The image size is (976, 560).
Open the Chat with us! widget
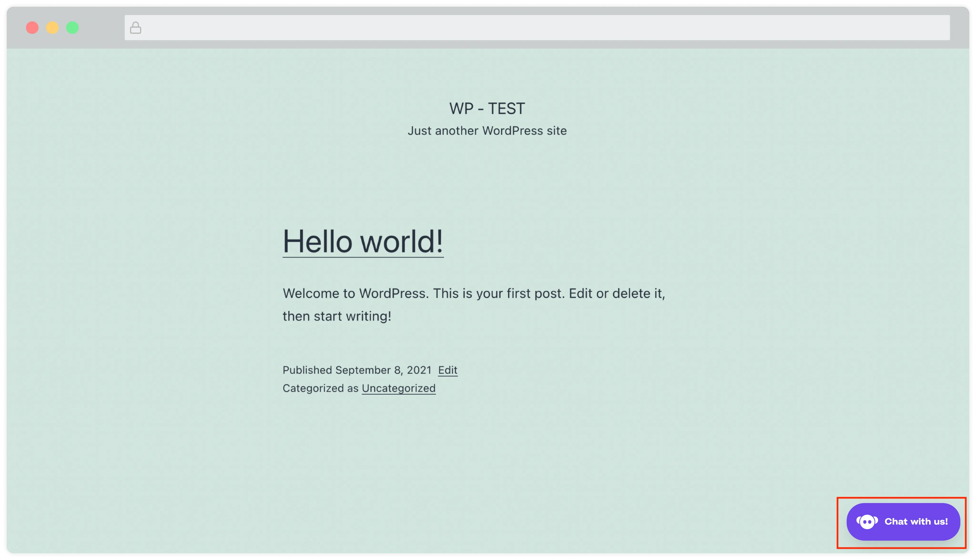pos(903,522)
